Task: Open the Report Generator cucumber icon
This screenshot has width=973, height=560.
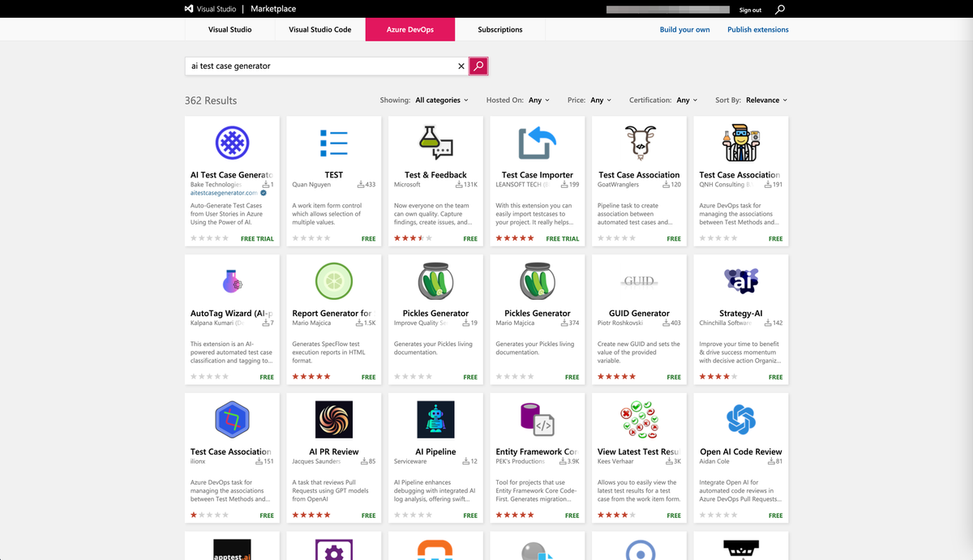Action: coord(333,281)
